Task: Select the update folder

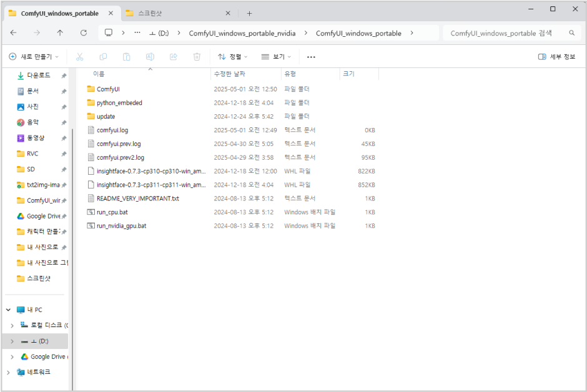Action: coord(101,116)
